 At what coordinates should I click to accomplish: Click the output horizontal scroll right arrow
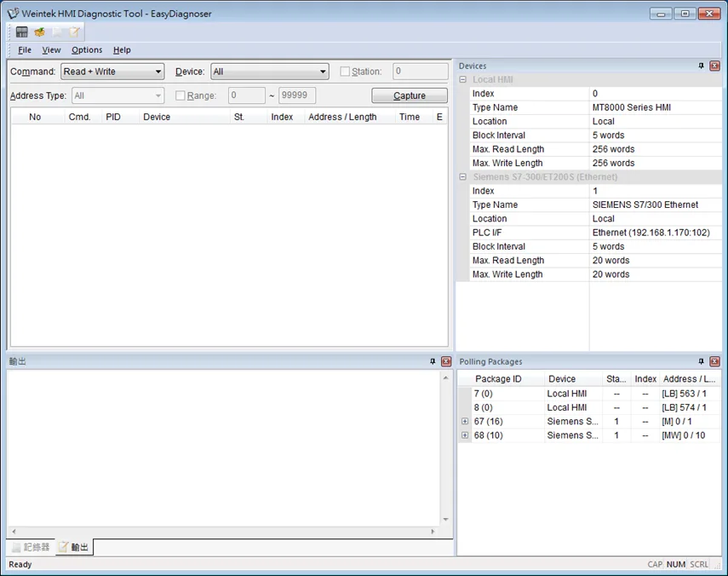tap(433, 532)
